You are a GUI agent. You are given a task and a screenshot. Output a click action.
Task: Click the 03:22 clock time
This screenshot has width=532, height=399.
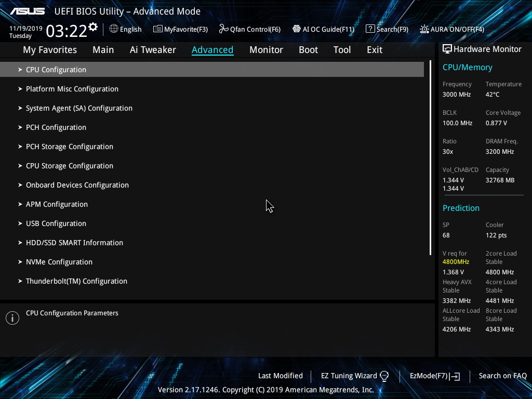click(x=66, y=31)
